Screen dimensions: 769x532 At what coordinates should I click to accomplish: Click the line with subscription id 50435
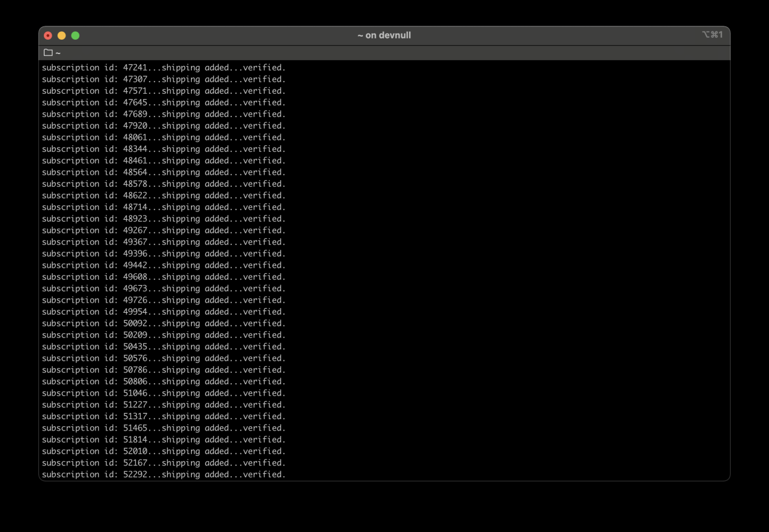click(x=164, y=346)
